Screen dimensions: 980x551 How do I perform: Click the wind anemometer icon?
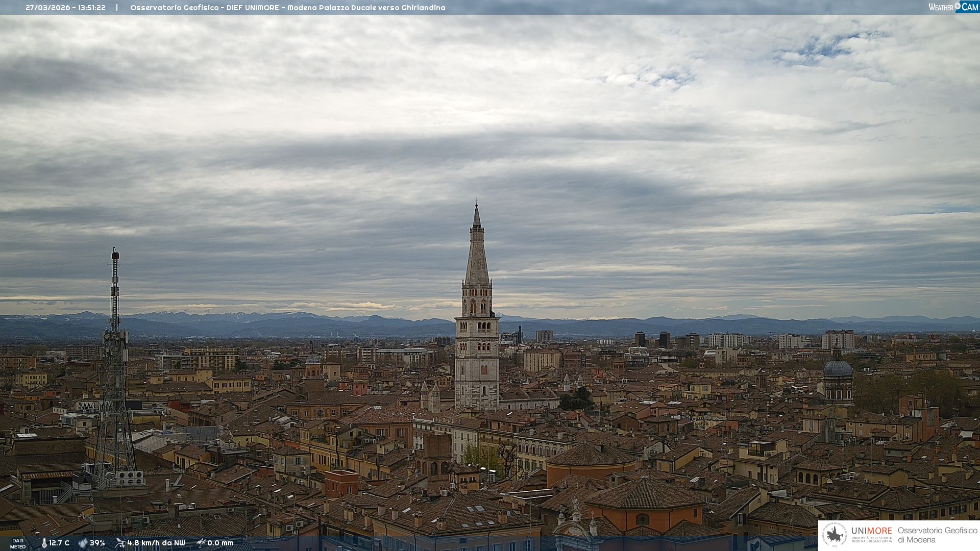click(x=120, y=543)
